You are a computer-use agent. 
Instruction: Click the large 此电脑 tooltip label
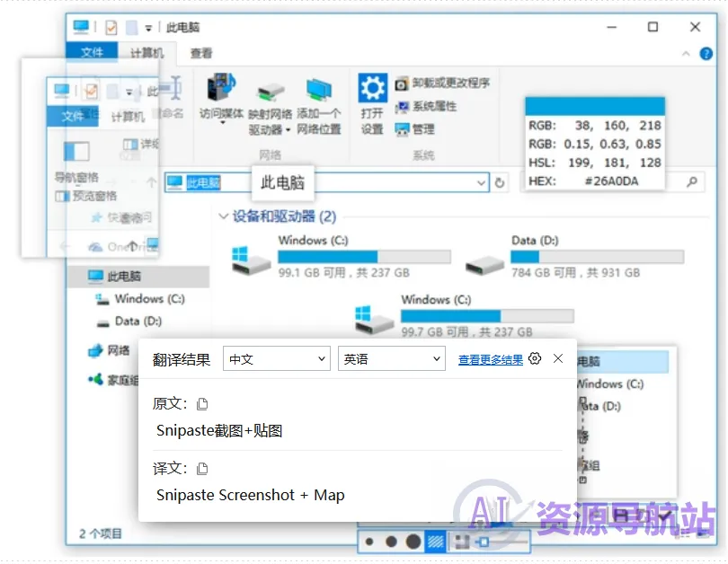[x=282, y=182]
